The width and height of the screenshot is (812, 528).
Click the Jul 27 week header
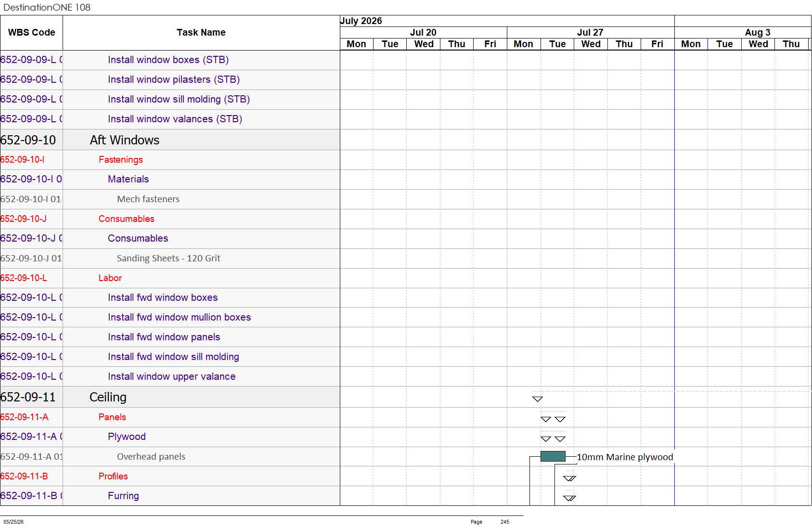590,32
